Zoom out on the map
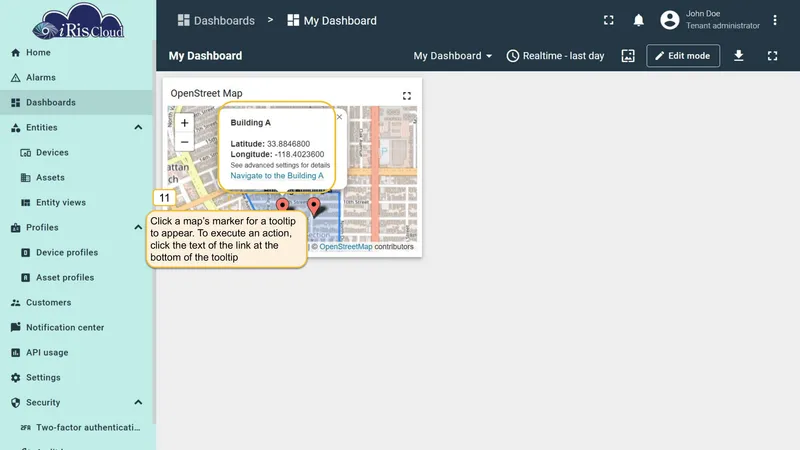This screenshot has height=450, width=800. [x=185, y=142]
